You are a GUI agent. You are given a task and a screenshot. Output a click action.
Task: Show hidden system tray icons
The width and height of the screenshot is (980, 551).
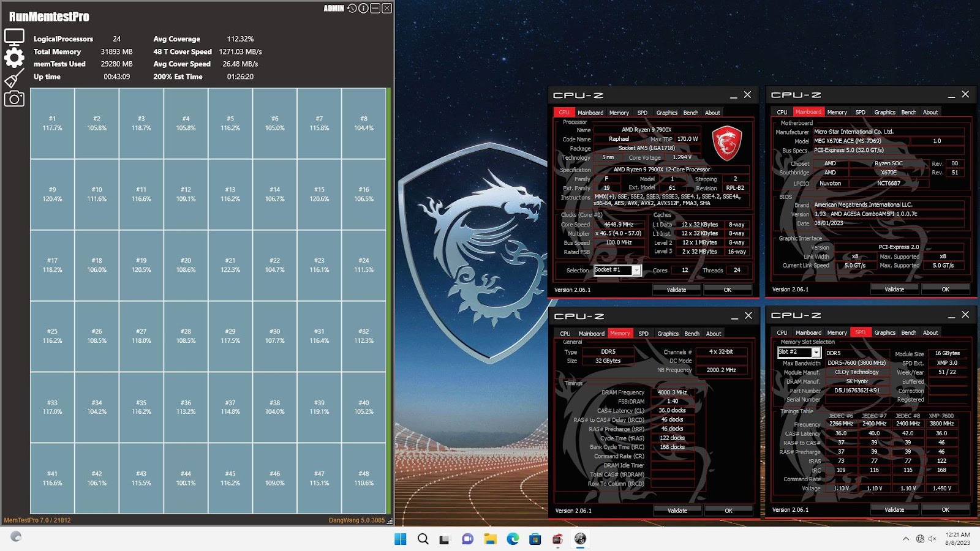906,539
